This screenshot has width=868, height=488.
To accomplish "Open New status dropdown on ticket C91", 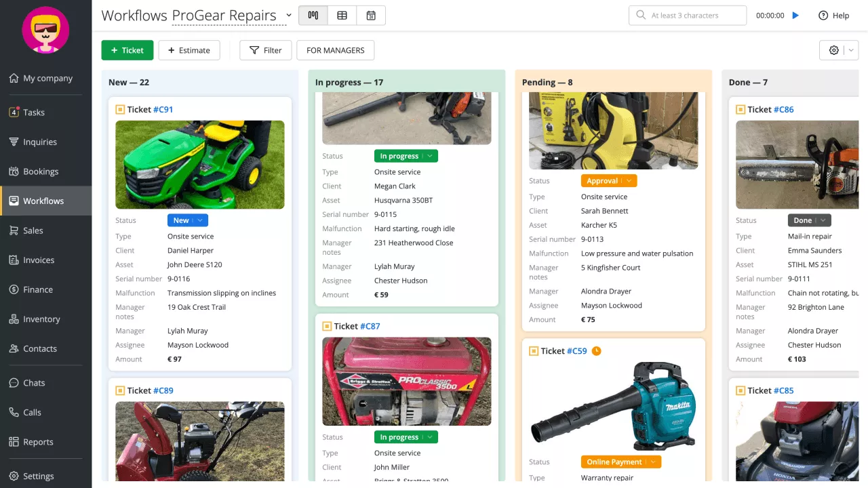I will [x=188, y=220].
